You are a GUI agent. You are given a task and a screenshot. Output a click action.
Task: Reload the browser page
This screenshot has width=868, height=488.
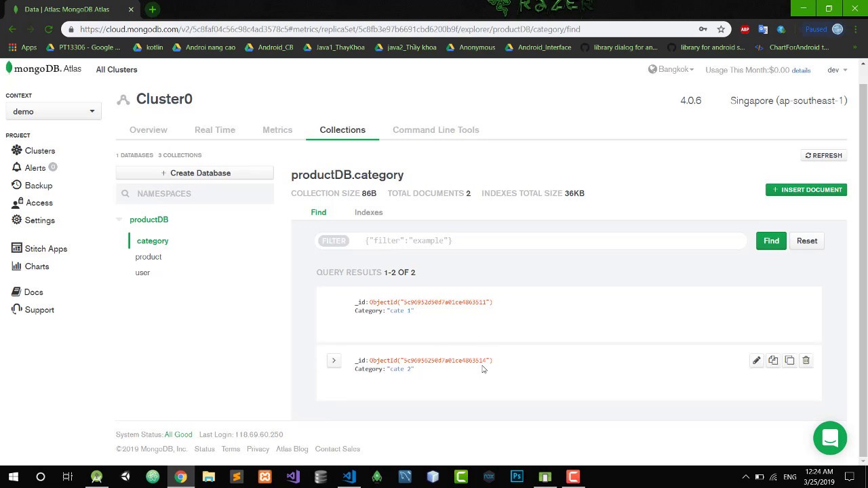(48, 29)
